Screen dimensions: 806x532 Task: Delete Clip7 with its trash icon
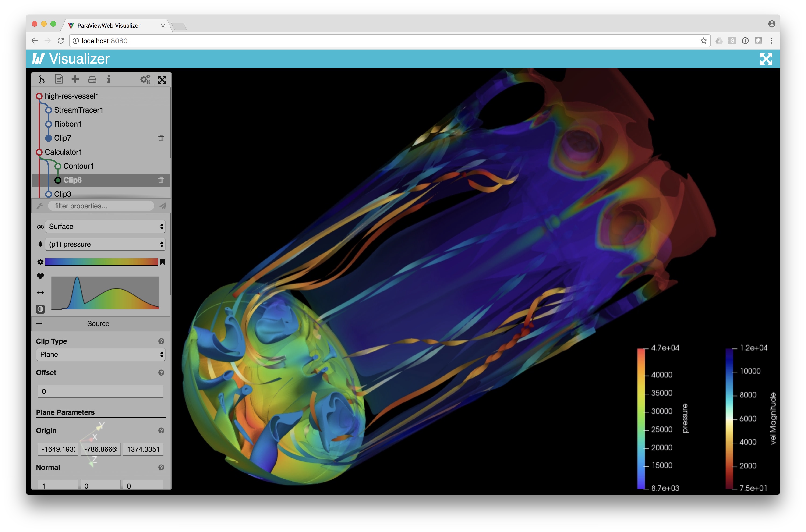point(161,138)
